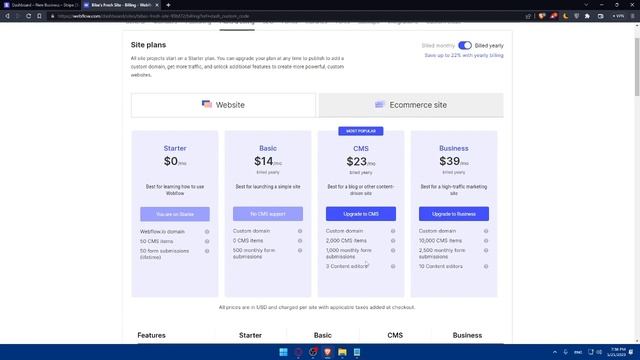Click the Upgrade to CMS button

pyautogui.click(x=361, y=214)
